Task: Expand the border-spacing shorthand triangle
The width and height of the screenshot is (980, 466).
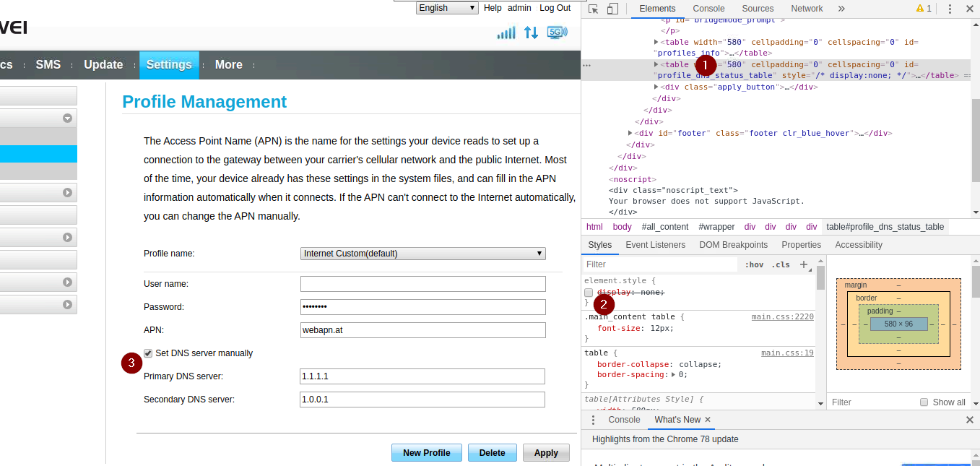Action: [674, 375]
